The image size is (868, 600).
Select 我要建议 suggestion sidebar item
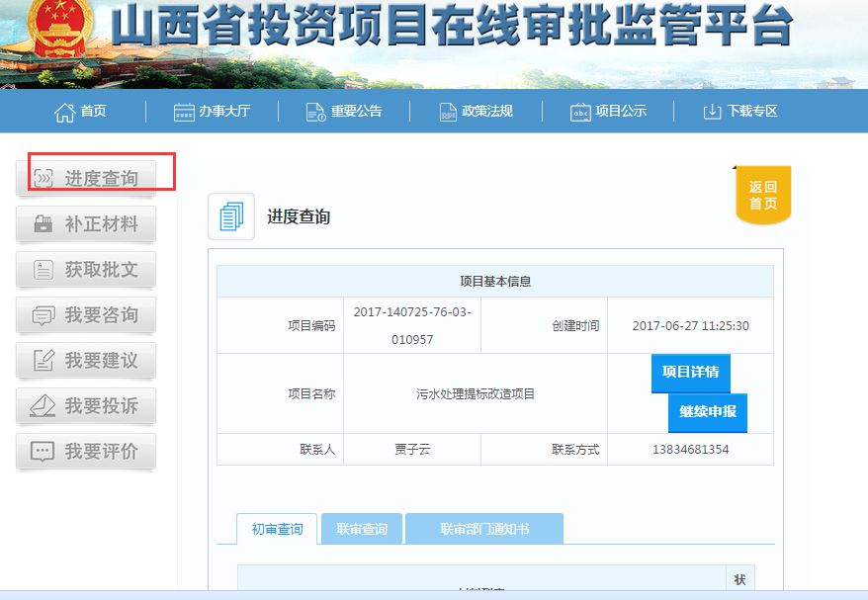[87, 361]
